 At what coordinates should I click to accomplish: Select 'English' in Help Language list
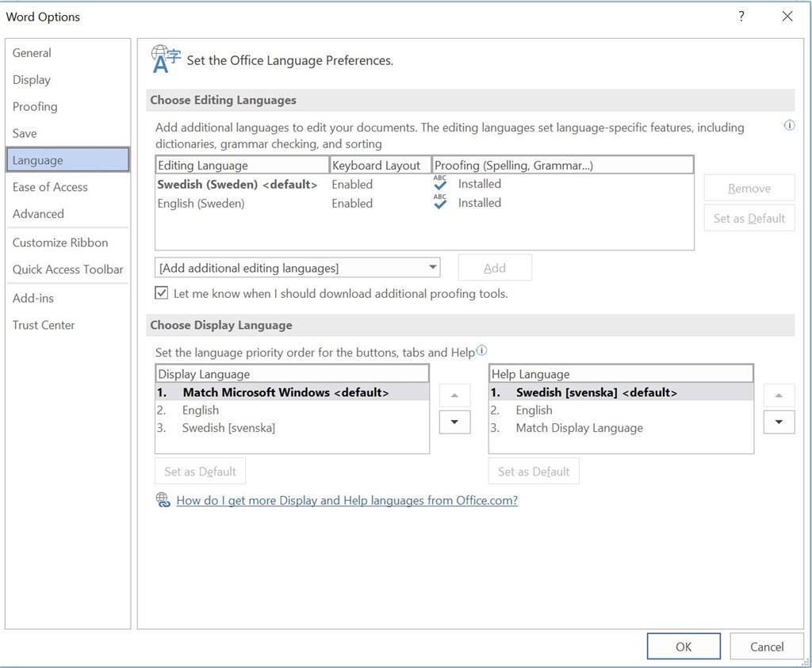tap(621, 410)
